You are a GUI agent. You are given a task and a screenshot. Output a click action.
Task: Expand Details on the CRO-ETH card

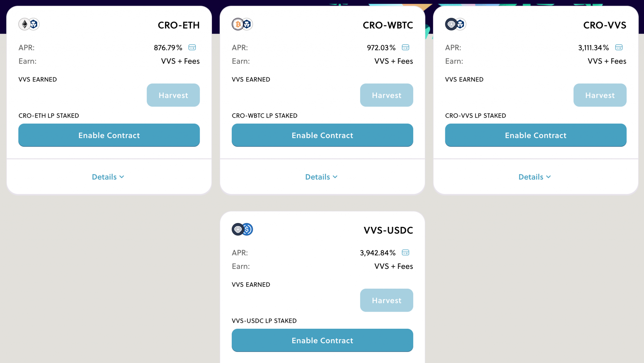[x=108, y=177]
